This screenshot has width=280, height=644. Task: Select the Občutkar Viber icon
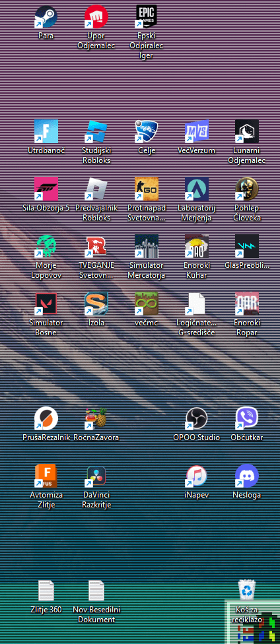(x=247, y=418)
